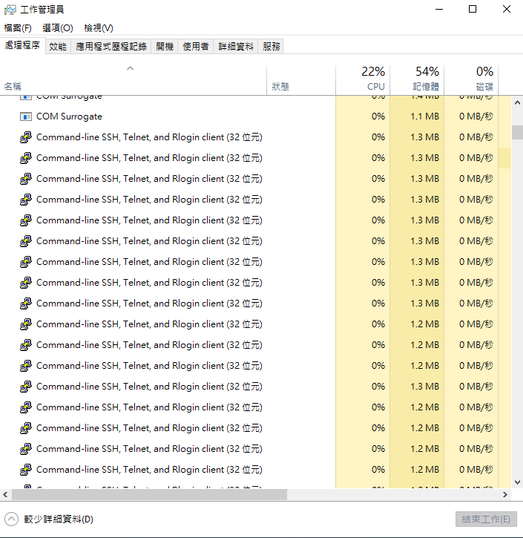Go to the 使用者 tab
Viewport: 523px width, 538px height.
pos(196,46)
